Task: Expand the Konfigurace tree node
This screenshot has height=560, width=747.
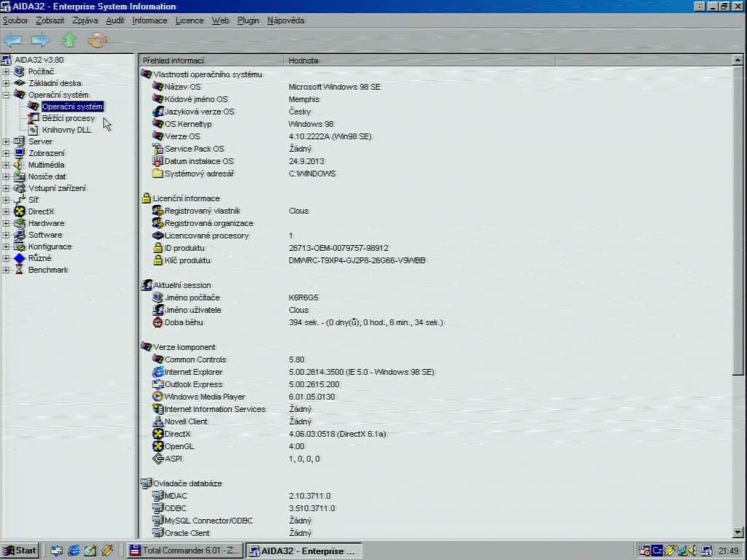Action: click(6, 246)
